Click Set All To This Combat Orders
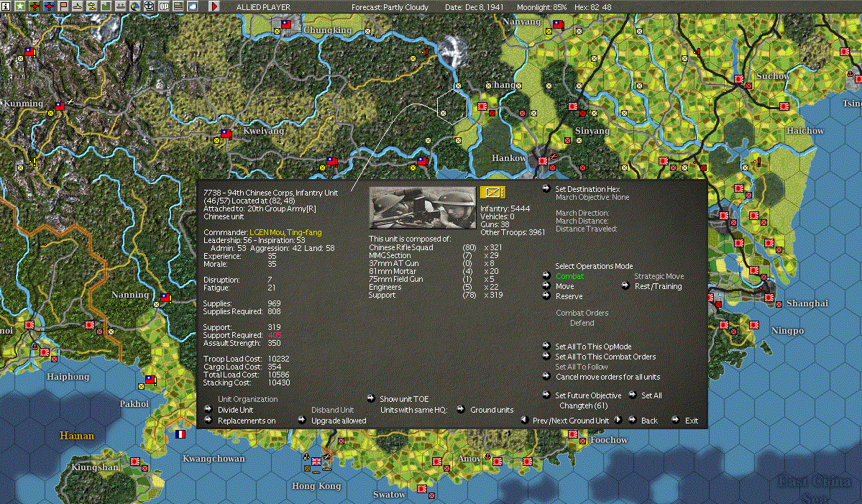Screen dimensions: 862x504 pyautogui.click(x=605, y=357)
